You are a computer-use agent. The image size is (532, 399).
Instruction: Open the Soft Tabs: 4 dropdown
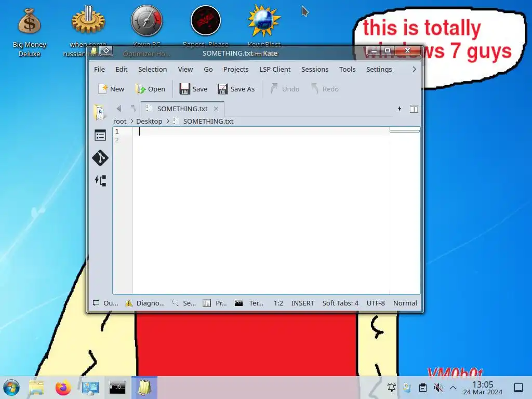click(x=340, y=303)
